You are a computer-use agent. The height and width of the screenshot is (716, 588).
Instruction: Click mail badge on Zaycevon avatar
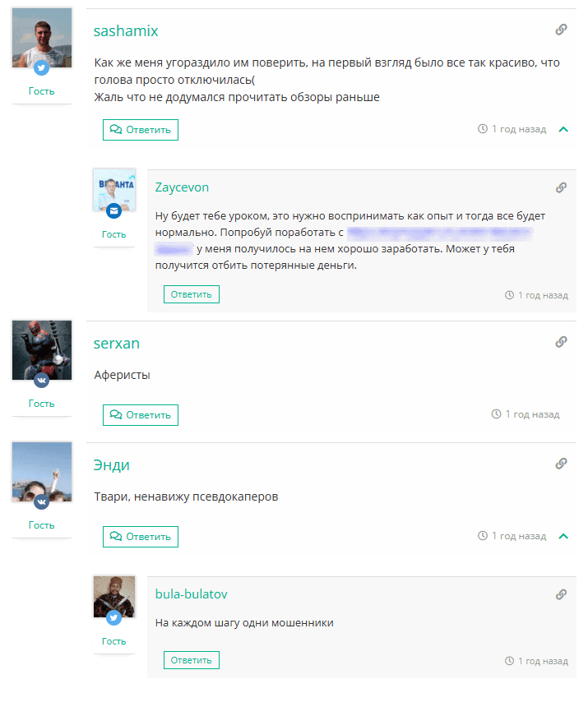click(113, 211)
